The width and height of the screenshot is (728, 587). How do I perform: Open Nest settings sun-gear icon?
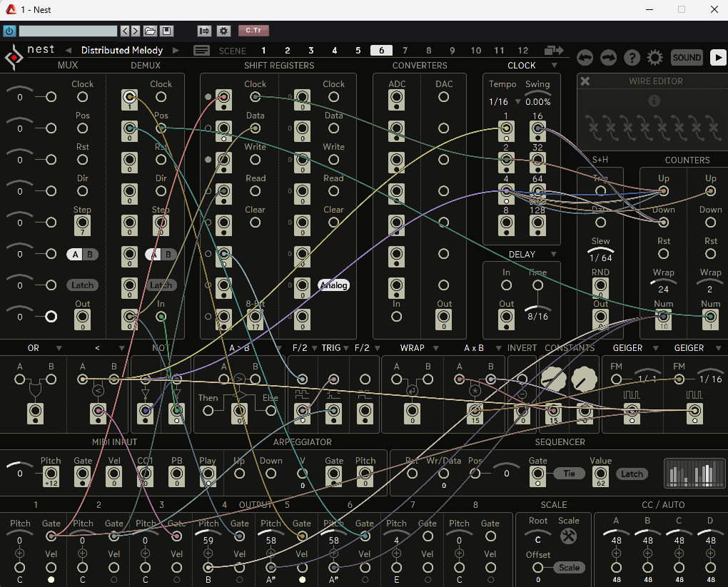click(655, 58)
